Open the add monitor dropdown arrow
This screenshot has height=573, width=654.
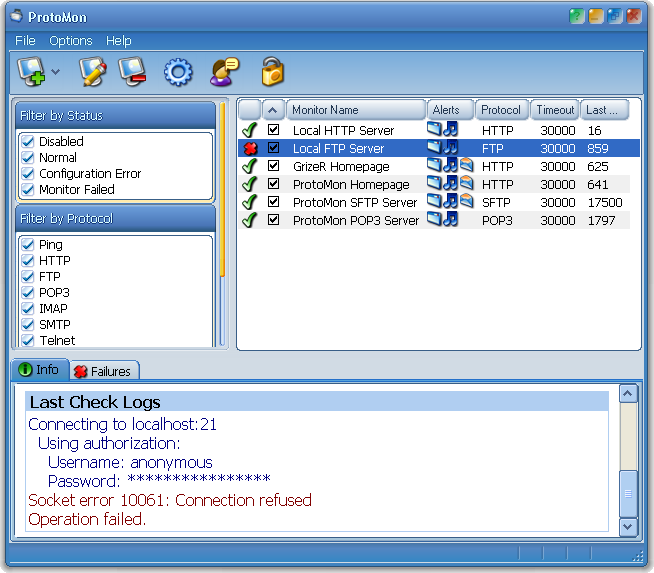[55, 72]
